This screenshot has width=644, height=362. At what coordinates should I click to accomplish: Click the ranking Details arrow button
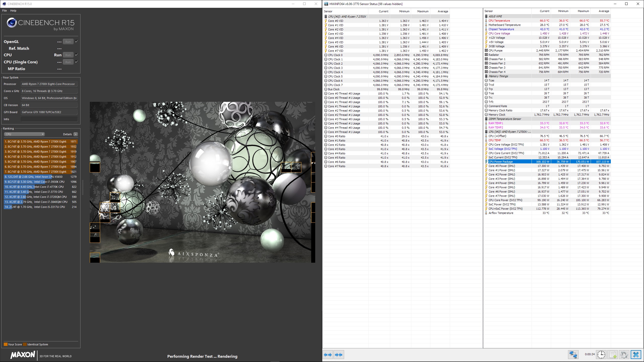point(76,134)
